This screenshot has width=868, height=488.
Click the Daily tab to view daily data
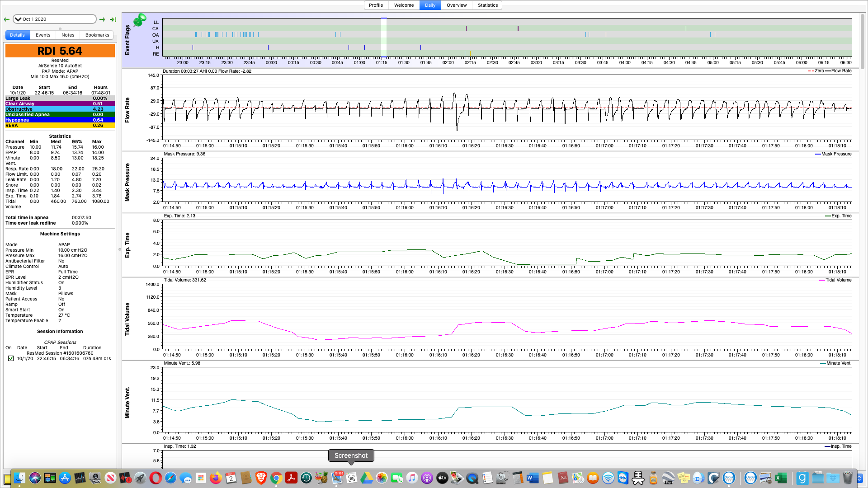(x=430, y=5)
